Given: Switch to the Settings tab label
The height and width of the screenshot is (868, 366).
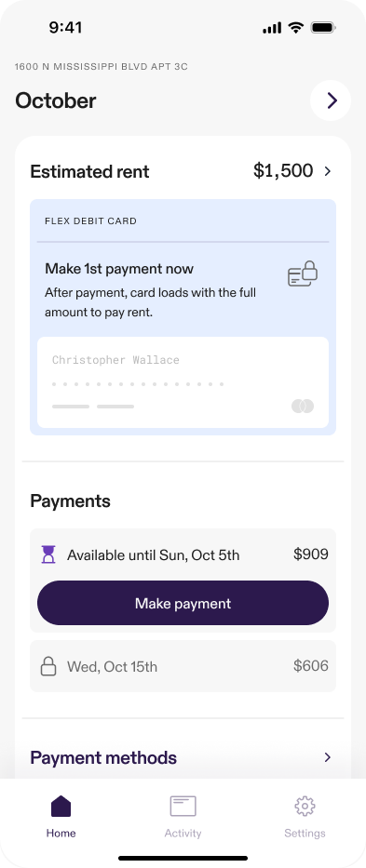Looking at the screenshot, I should (x=305, y=833).
